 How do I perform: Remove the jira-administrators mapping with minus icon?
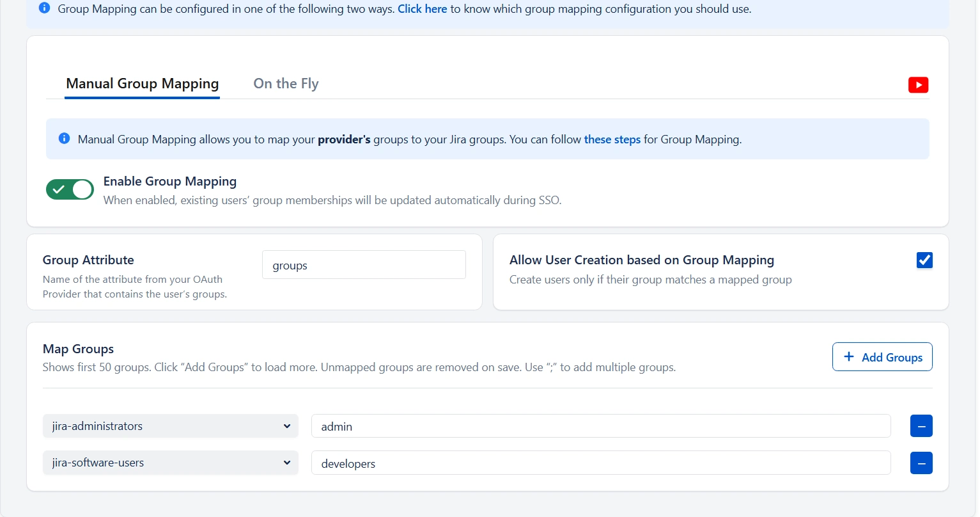point(921,426)
